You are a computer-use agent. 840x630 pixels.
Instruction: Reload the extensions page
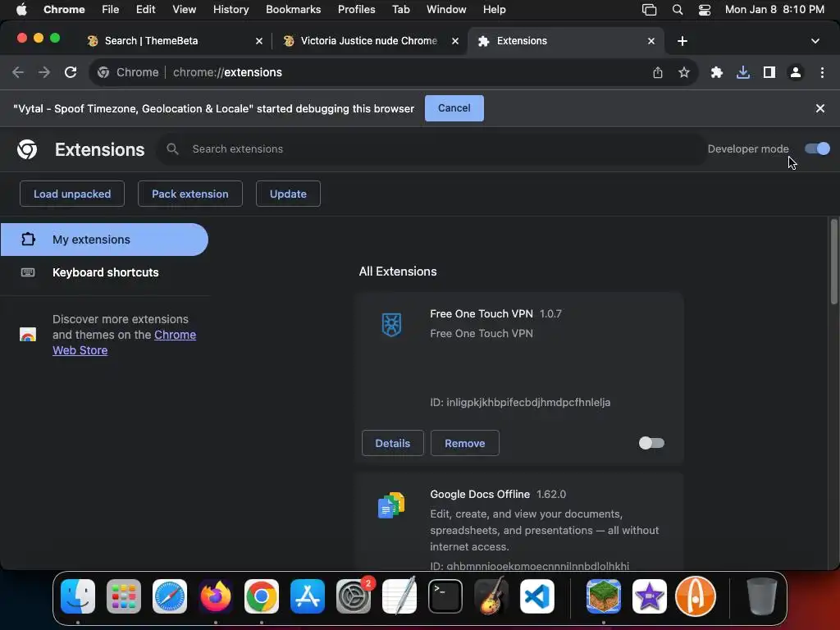[71, 72]
